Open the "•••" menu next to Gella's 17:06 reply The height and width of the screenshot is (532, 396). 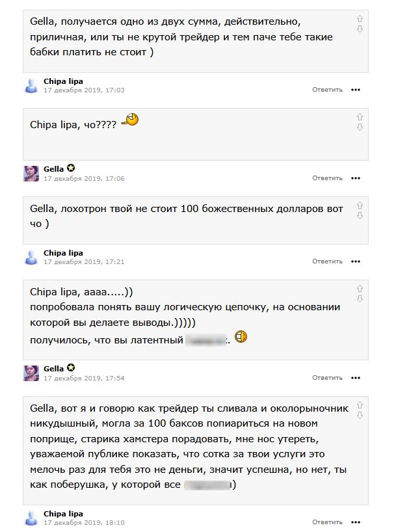click(356, 177)
